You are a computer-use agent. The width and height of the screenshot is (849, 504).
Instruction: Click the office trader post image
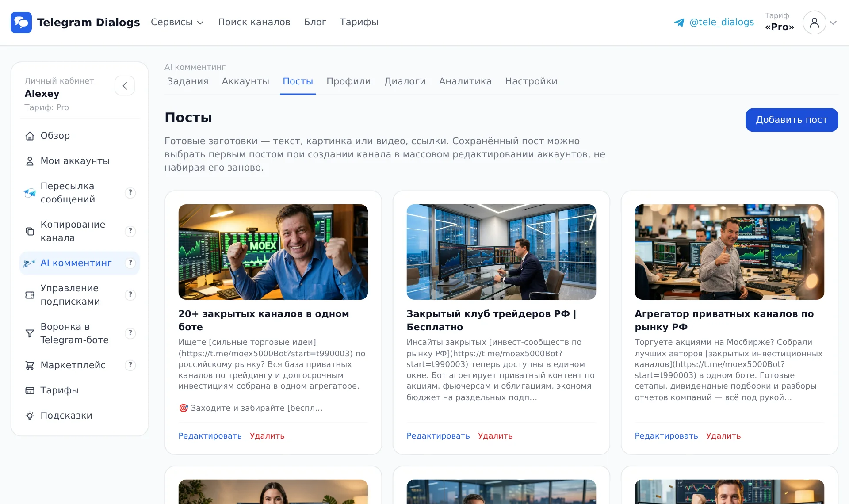pyautogui.click(x=501, y=252)
